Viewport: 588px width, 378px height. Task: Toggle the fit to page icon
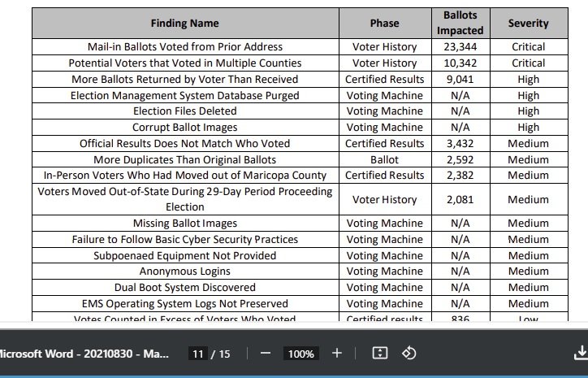click(379, 354)
